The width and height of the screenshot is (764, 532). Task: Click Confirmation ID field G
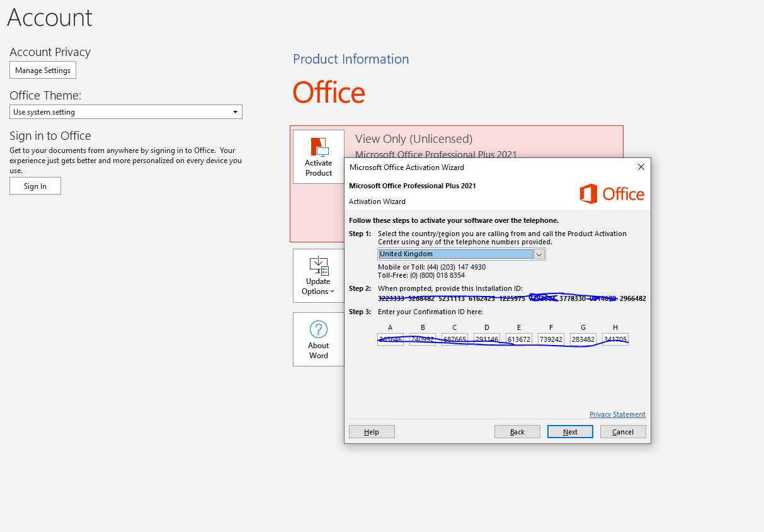(583, 339)
